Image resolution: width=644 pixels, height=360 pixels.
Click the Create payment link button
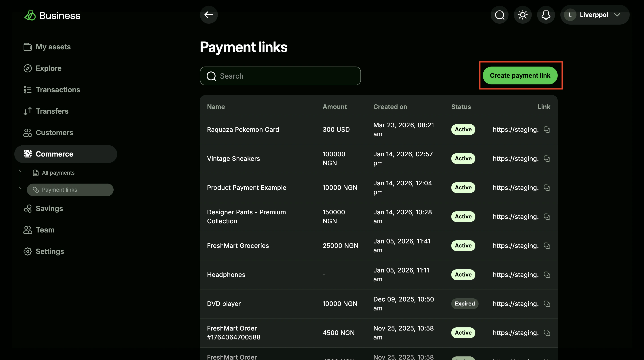click(x=520, y=75)
